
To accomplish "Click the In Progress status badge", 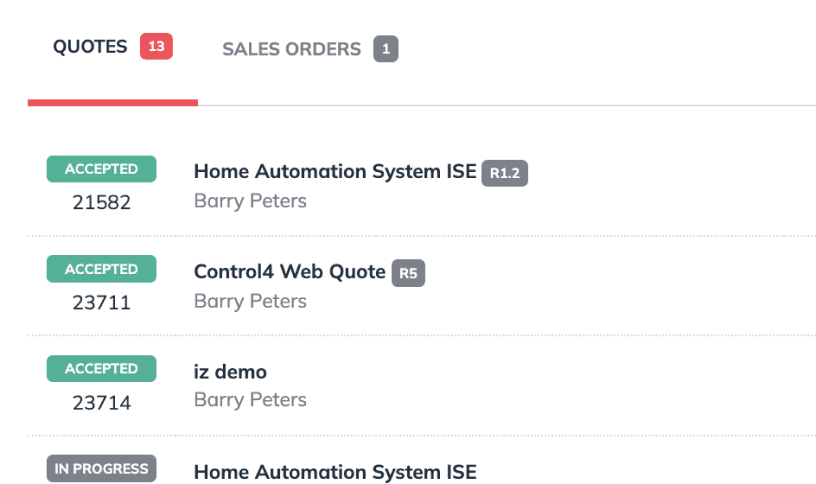I will 101,468.
